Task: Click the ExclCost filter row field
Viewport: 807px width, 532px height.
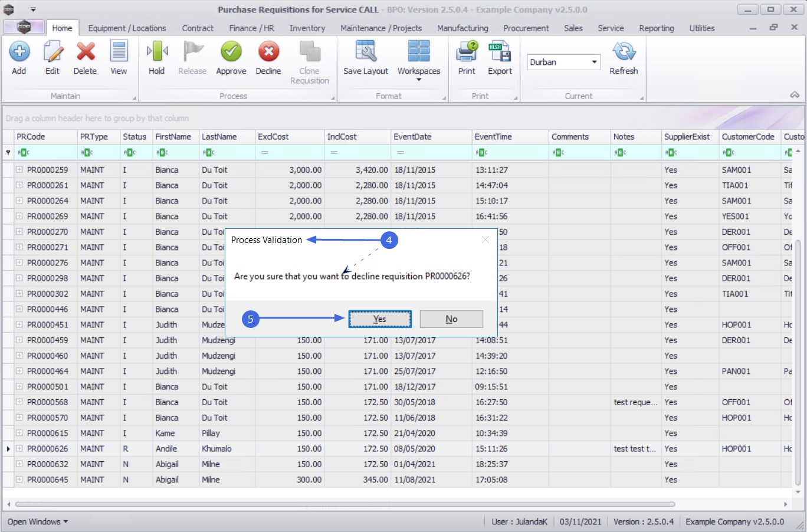Action: tap(290, 152)
